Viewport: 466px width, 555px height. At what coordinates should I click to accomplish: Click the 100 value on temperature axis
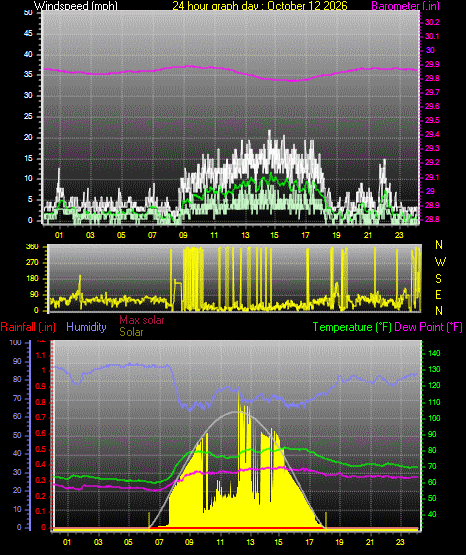coord(434,418)
